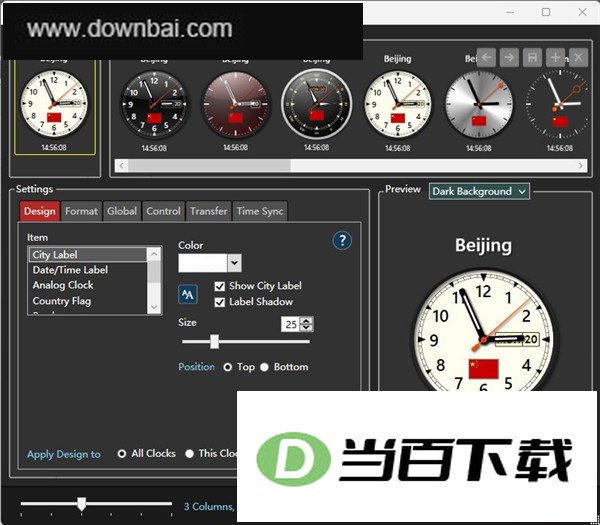Open the blue question mark help
This screenshot has width=600, height=525.
pos(342,241)
